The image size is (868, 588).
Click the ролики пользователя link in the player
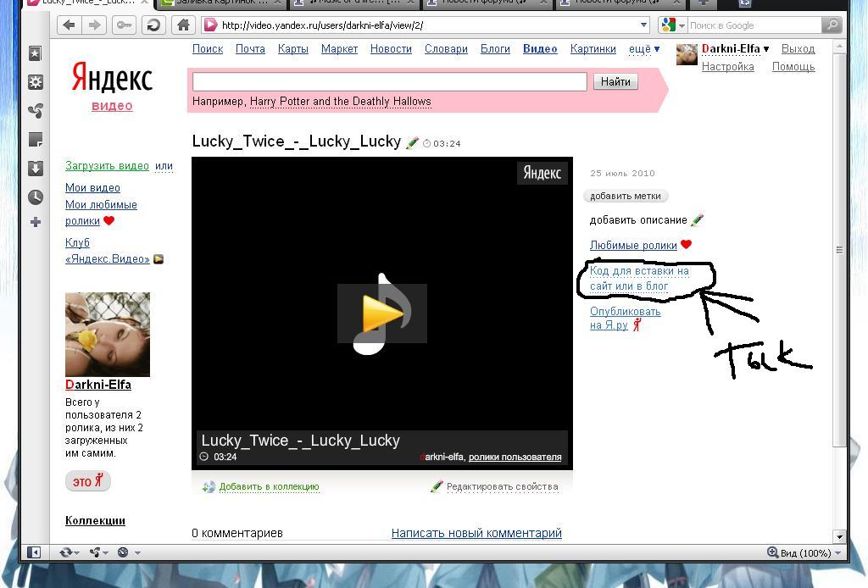click(x=515, y=457)
